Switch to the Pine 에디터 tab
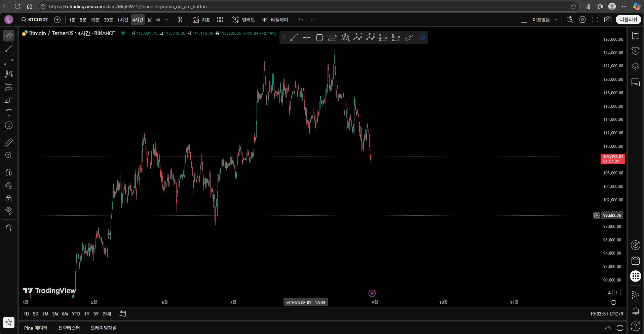The width and height of the screenshot is (644, 334). coord(36,328)
